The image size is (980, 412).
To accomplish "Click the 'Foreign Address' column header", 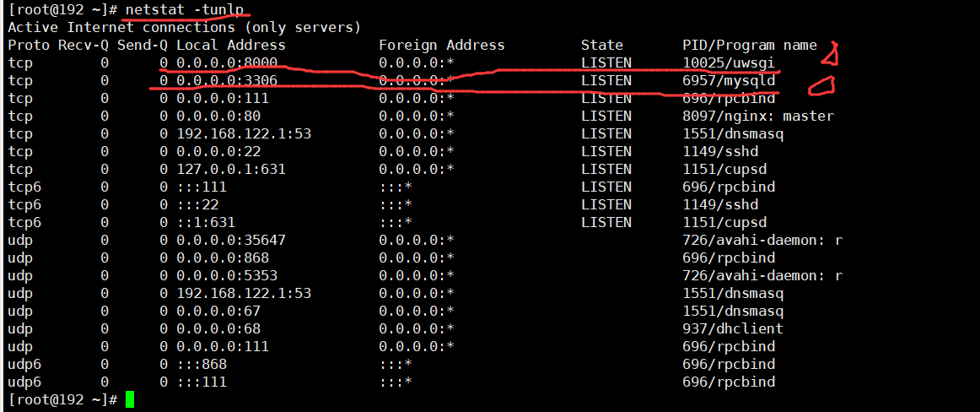I will (x=441, y=46).
